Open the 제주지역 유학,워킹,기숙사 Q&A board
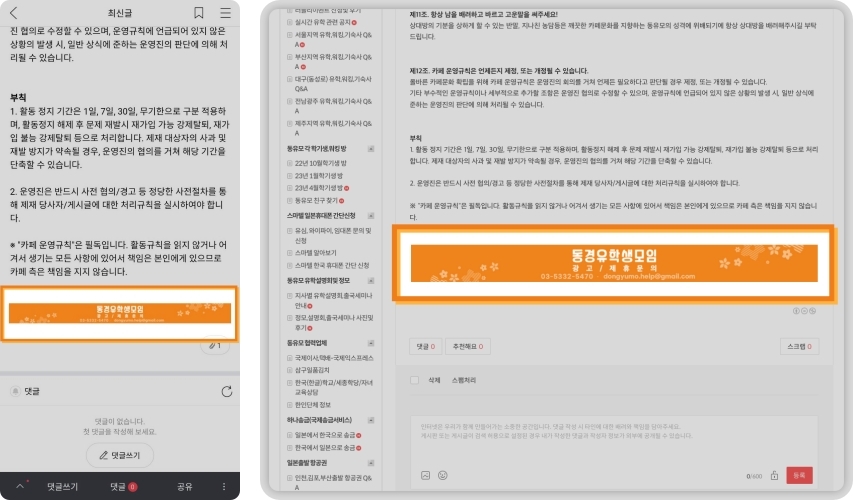Screen dimensions: 853x500 (x=333, y=128)
